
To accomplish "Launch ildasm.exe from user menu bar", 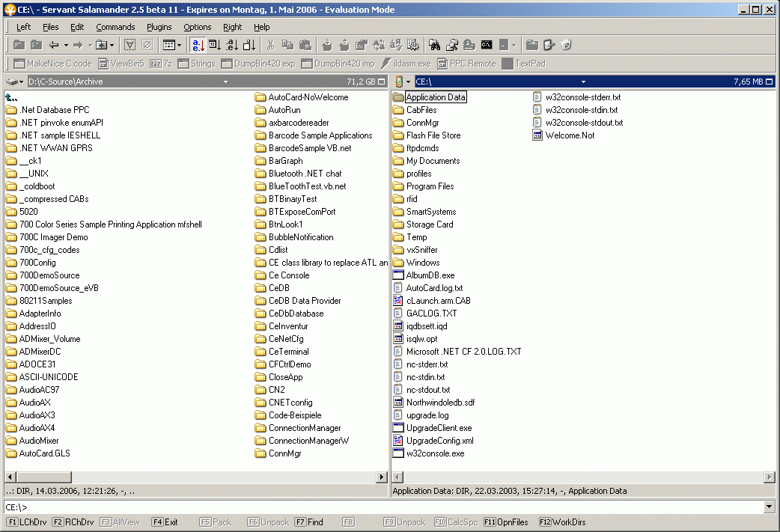I will [x=406, y=64].
